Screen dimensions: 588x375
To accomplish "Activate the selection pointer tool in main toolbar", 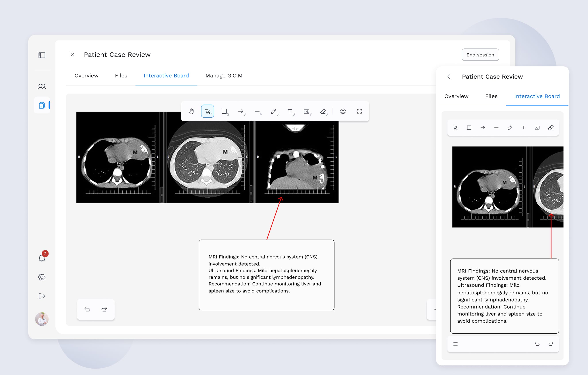I will tap(208, 111).
